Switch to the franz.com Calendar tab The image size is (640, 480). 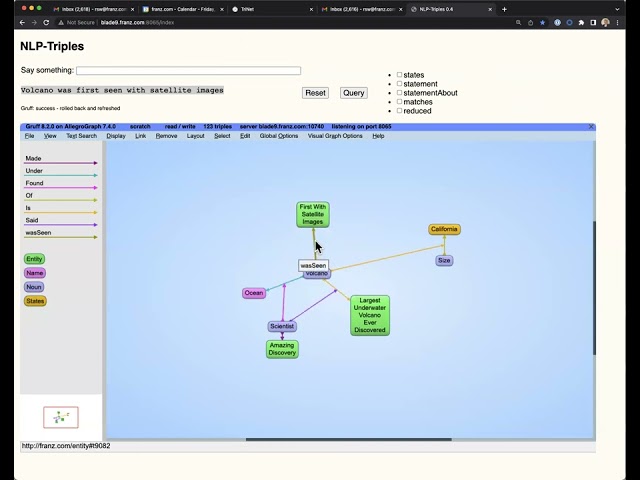[182, 9]
